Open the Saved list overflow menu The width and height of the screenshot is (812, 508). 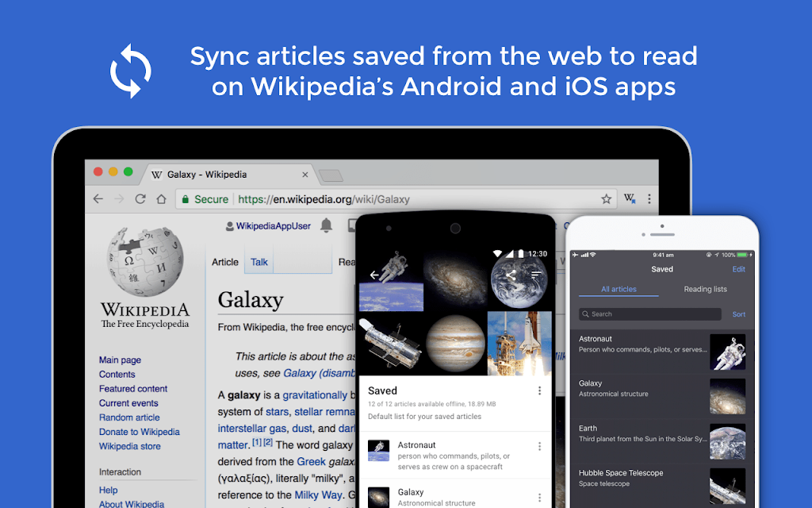coord(539,391)
